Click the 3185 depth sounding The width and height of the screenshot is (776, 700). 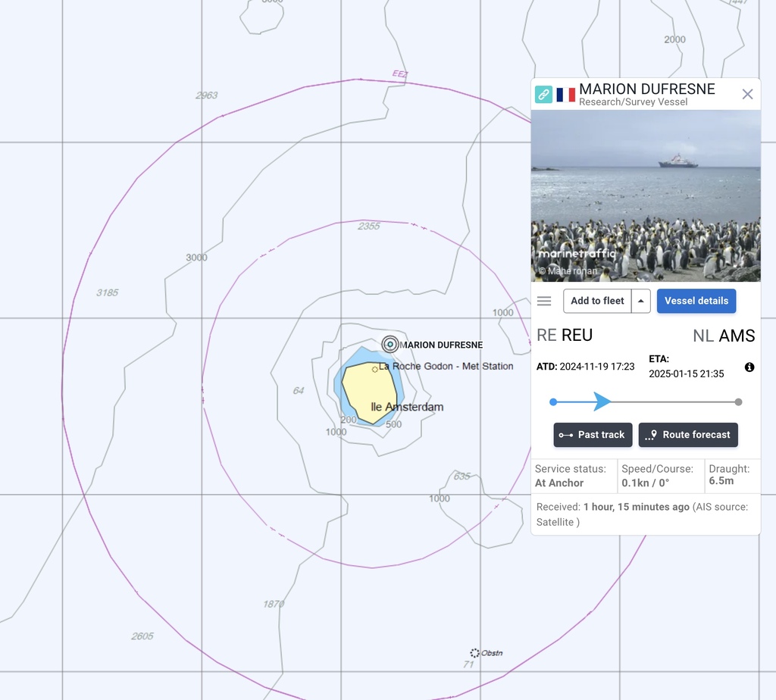[x=108, y=292]
